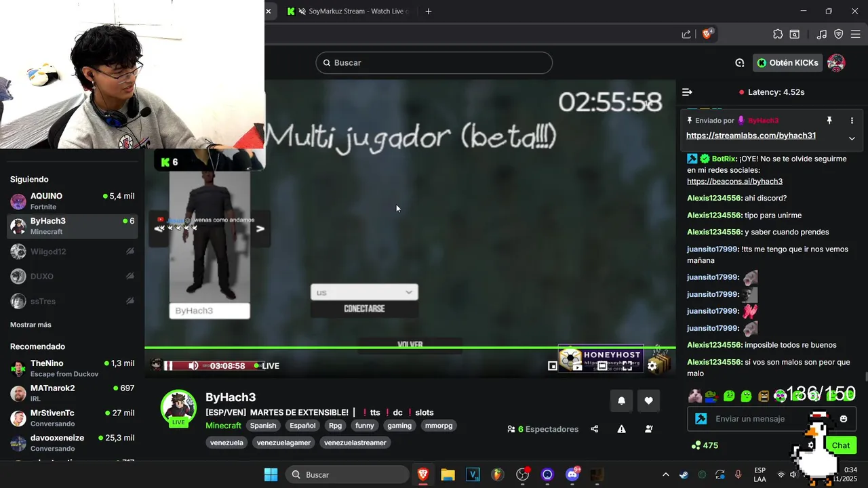Show hidden system tray icons chevron
This screenshot has height=488, width=868.
pyautogui.click(x=665, y=474)
